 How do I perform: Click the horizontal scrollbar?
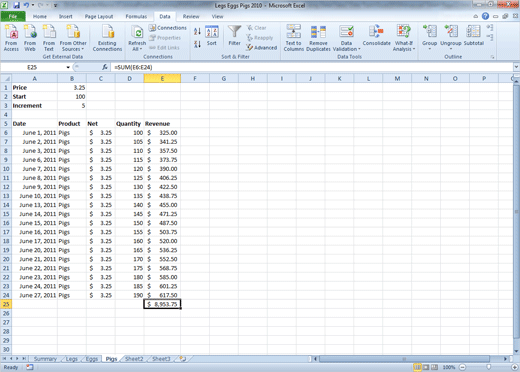(404, 359)
